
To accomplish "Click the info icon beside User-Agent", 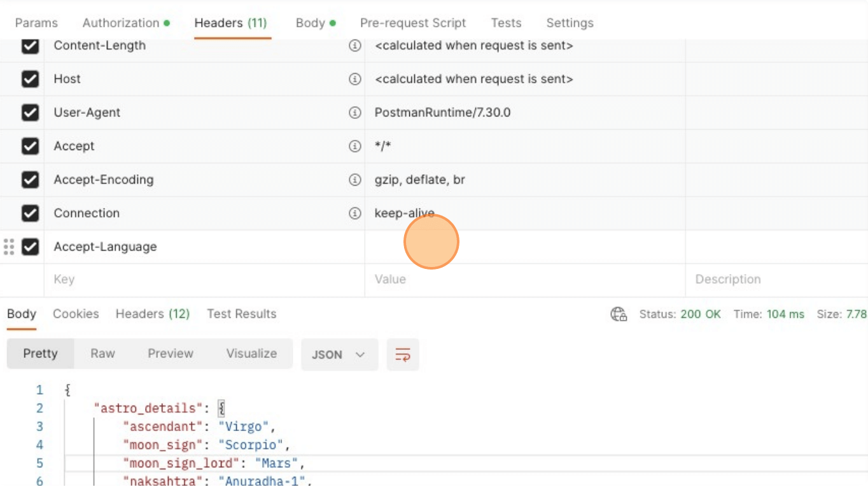I will (x=355, y=113).
